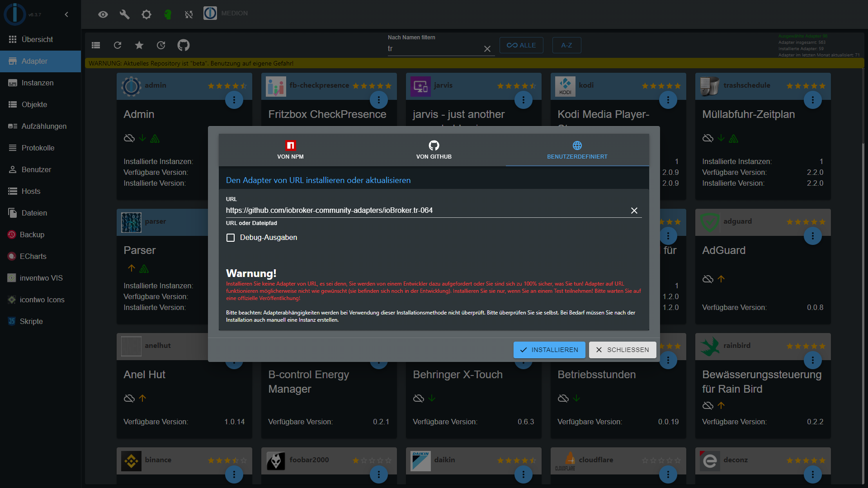This screenshot has width=868, height=488.
Task: Clear the name filter field
Action: click(487, 49)
